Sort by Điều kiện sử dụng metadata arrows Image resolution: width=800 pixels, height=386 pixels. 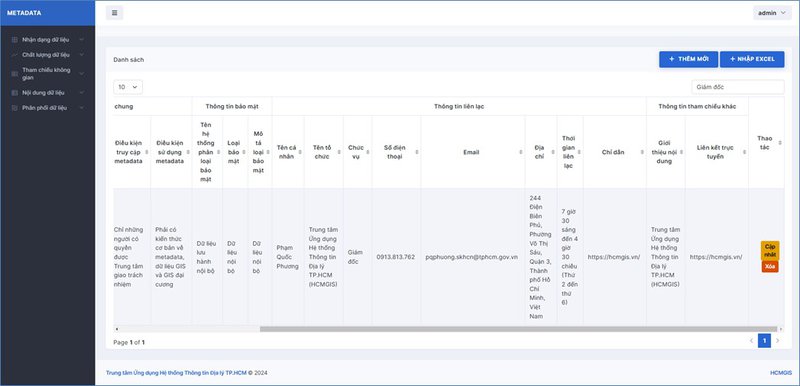[188, 152]
